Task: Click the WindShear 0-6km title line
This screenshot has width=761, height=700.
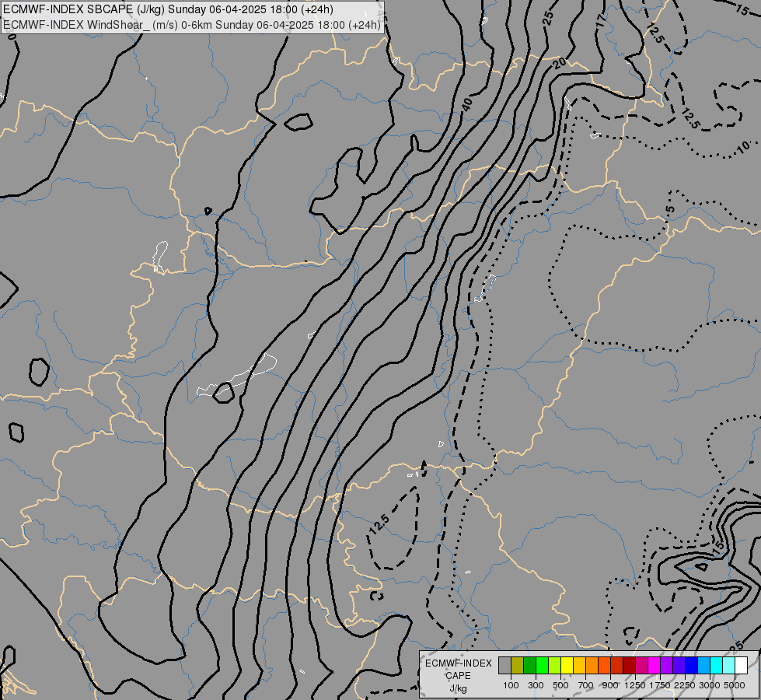Action: [x=192, y=25]
